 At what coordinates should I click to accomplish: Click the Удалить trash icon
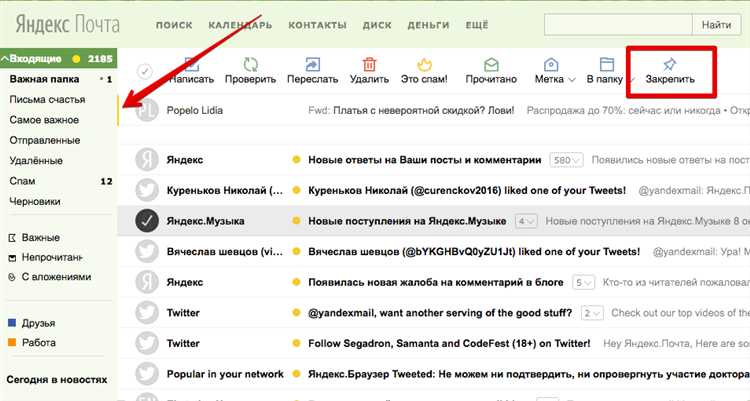click(369, 64)
